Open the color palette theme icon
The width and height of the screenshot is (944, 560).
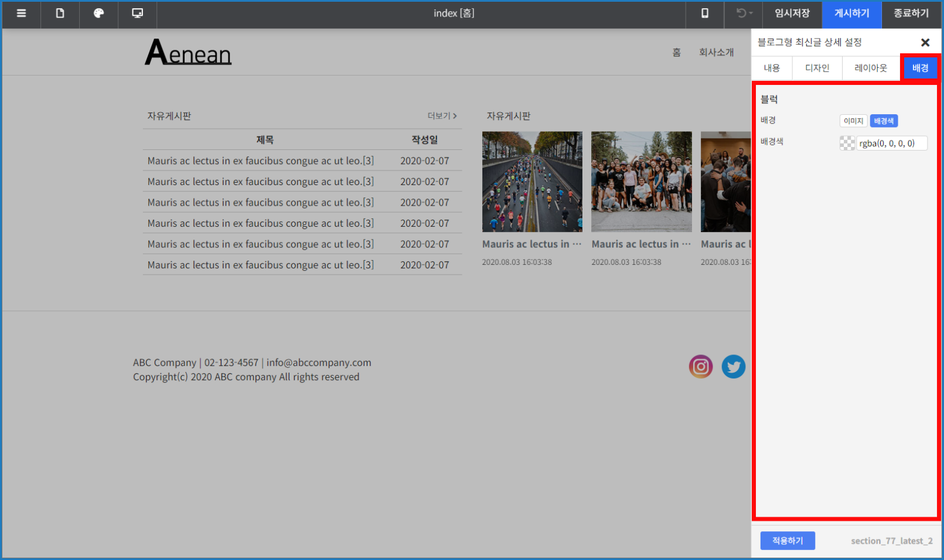click(x=98, y=13)
